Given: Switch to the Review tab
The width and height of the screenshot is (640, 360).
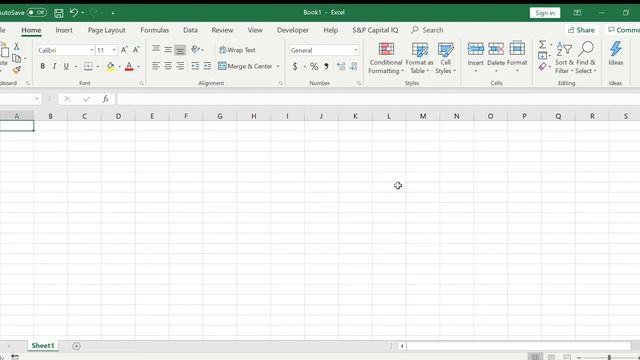Looking at the screenshot, I should coord(222,30).
